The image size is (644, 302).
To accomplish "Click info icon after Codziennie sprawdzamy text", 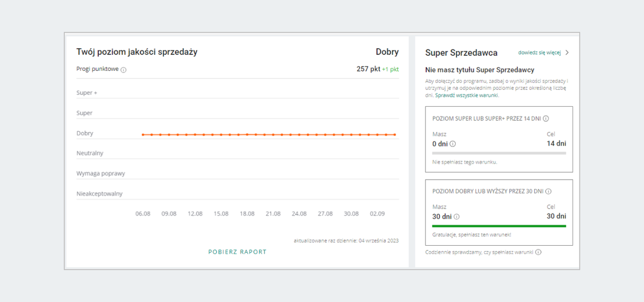I will click(538, 252).
